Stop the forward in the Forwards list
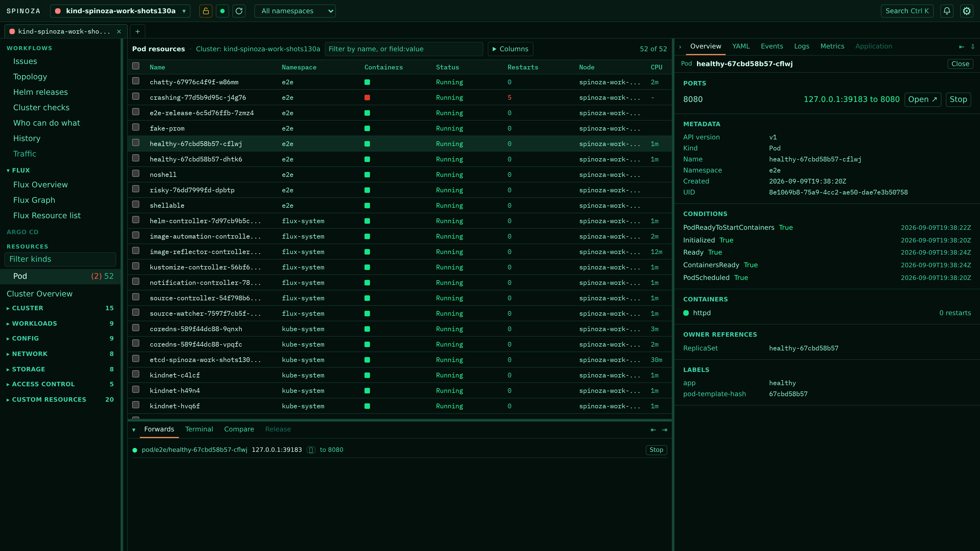The image size is (980, 551). (656, 450)
